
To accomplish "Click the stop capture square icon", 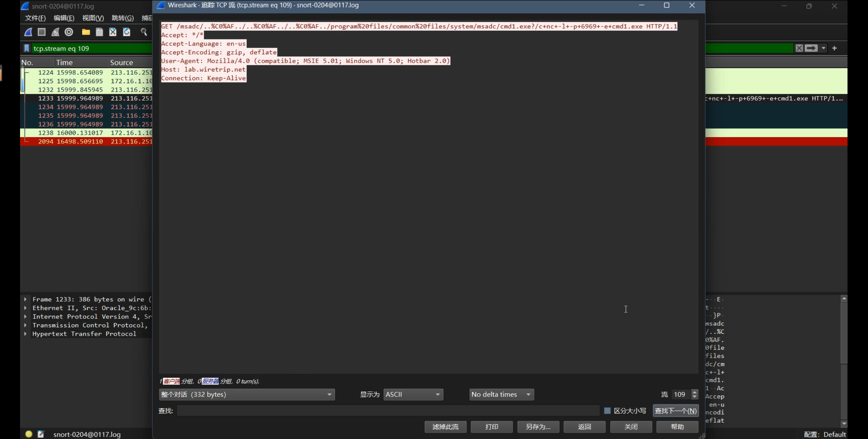I will 42,32.
